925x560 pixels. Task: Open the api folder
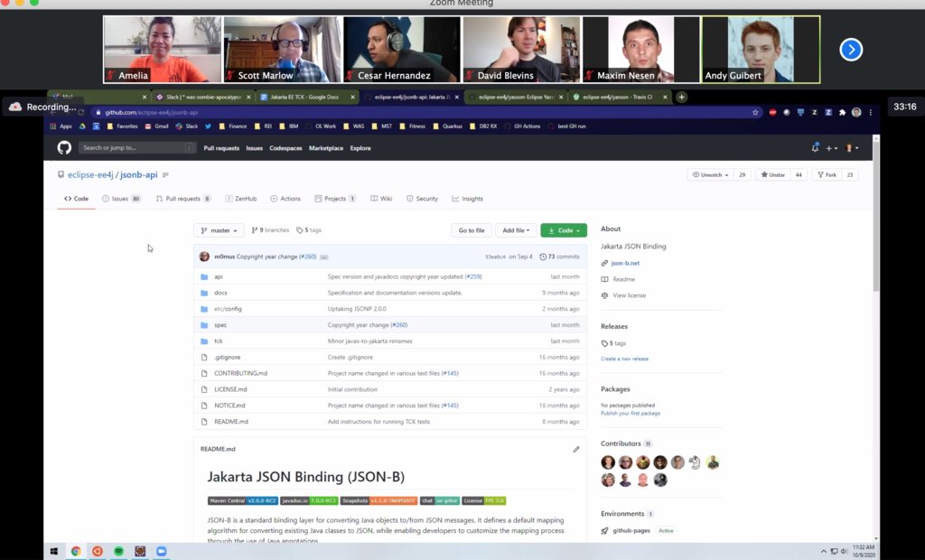pos(219,276)
